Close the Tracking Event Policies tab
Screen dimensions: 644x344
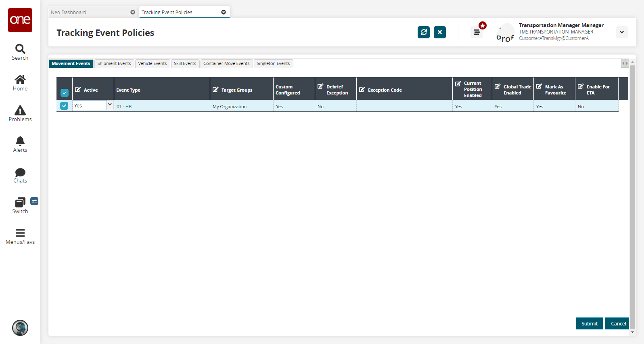224,12
